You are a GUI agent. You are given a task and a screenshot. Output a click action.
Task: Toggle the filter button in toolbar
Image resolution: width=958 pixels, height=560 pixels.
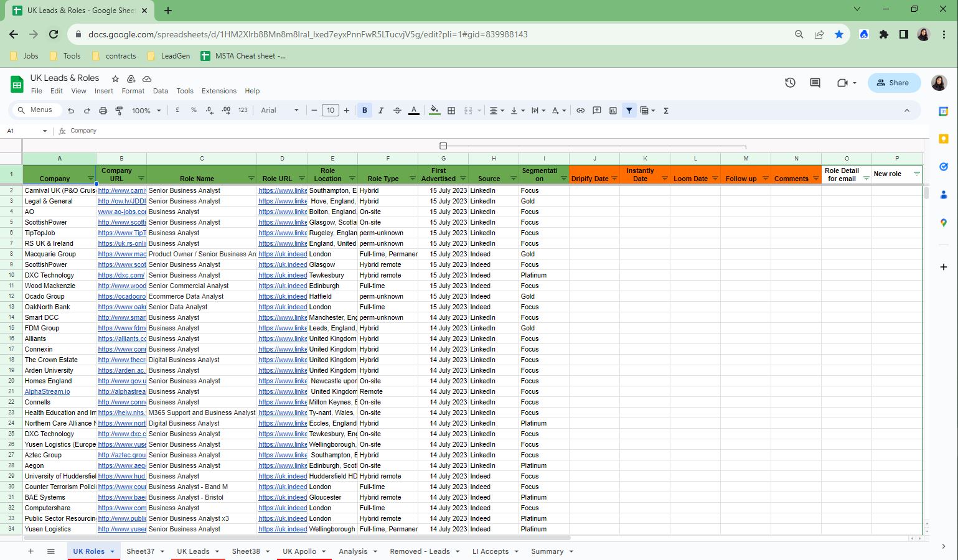coord(629,111)
